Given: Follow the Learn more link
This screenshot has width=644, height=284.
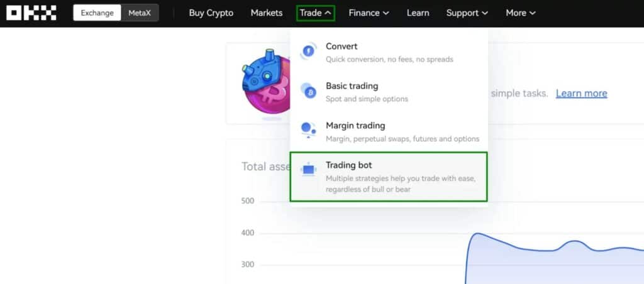Looking at the screenshot, I should point(581,93).
